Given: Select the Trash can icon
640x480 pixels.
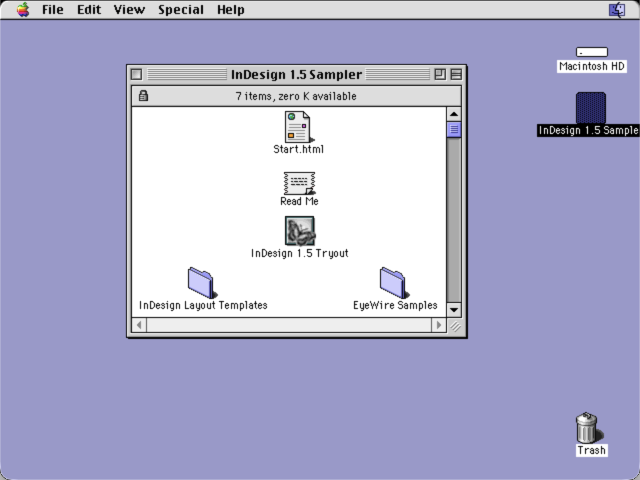Looking at the screenshot, I should 589,427.
